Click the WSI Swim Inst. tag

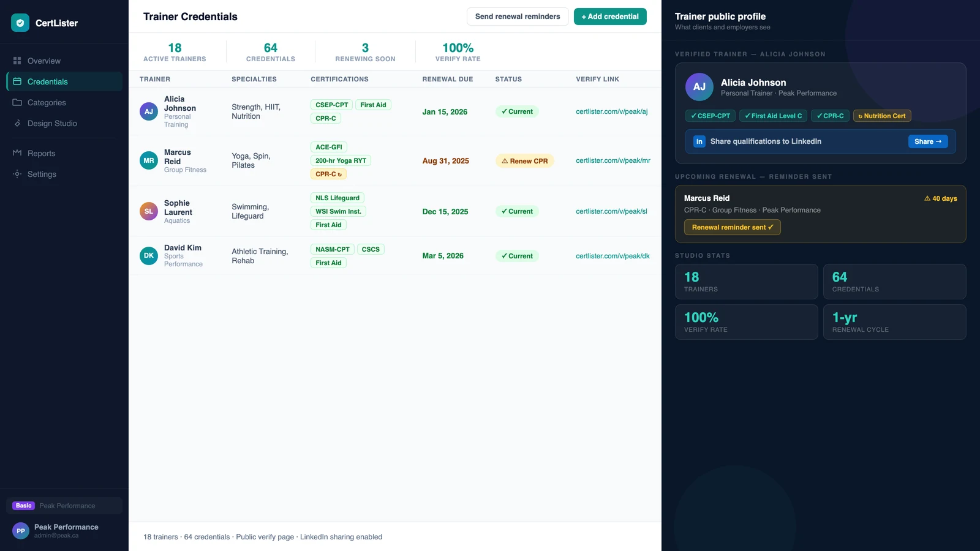click(338, 211)
